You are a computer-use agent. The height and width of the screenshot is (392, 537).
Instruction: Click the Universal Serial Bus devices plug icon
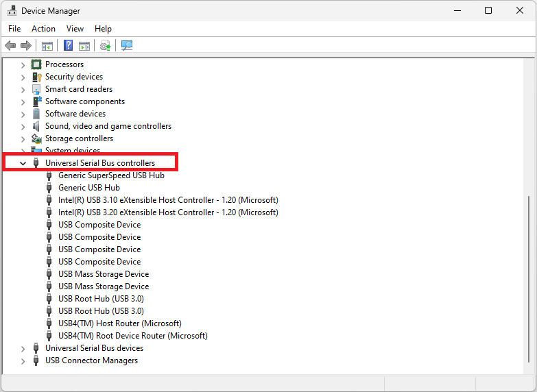(36, 348)
